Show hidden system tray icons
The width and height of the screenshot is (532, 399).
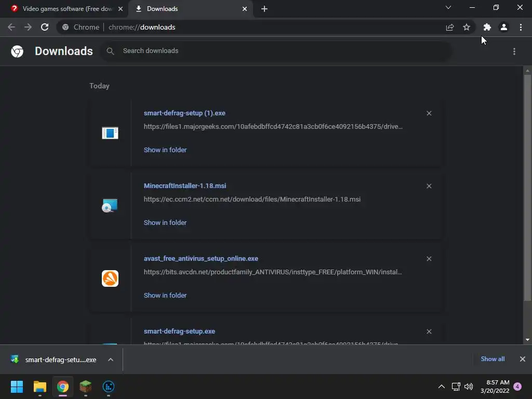(x=442, y=387)
